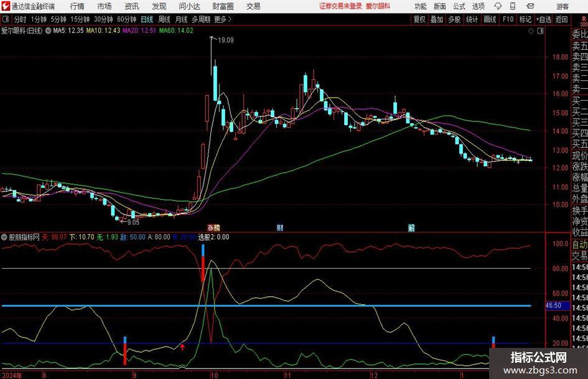Open the 发现 menu
Screen dimensions: 588x379
(x=159, y=6)
